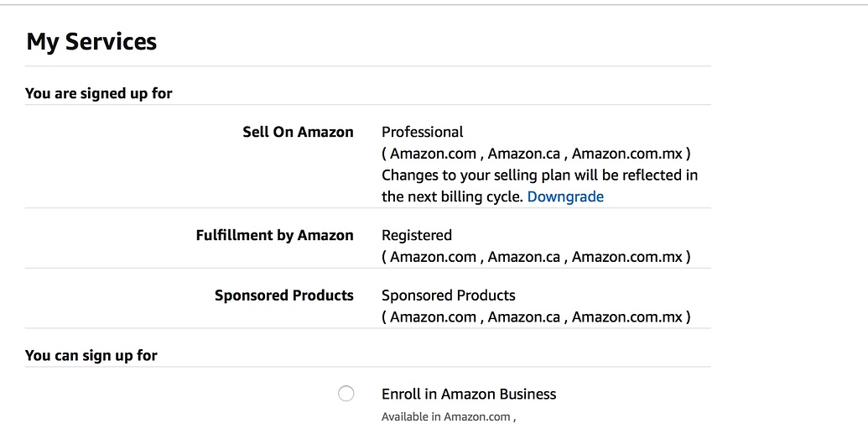Click the Registered status text
The width and height of the screenshot is (868, 434).
coord(416,235)
